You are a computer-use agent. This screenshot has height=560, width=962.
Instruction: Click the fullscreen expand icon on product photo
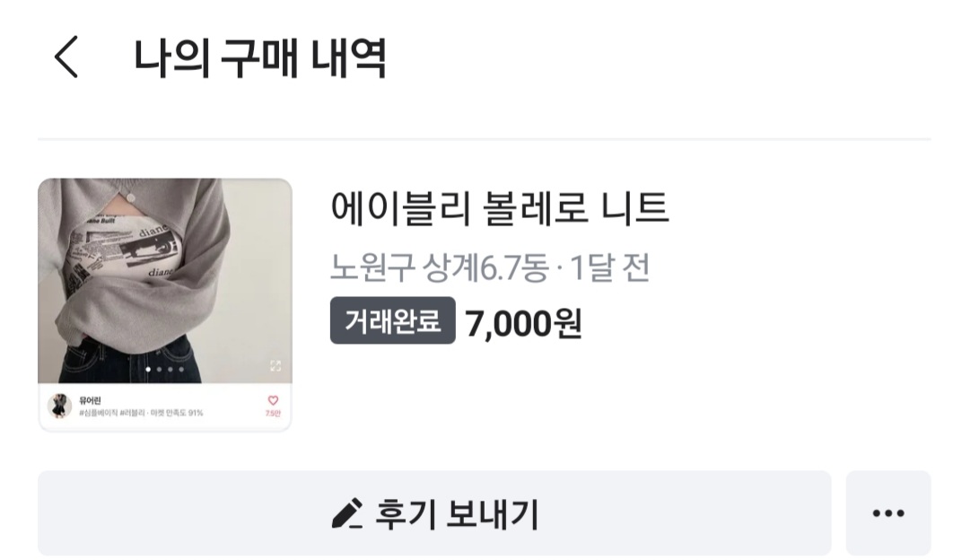tap(275, 366)
